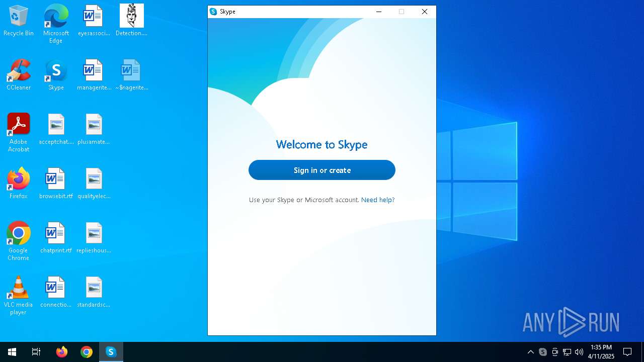This screenshot has width=644, height=362.
Task: Open the Detection... desktop file
Action: (x=131, y=21)
